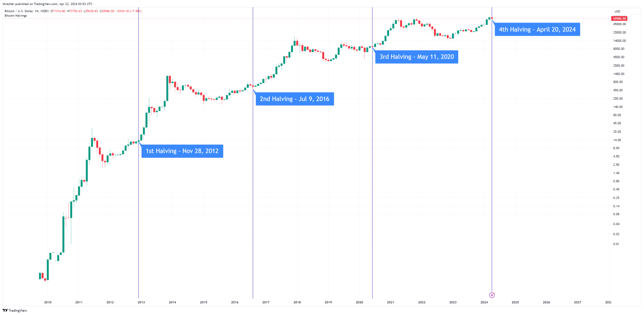
Task: Select the 2nd Halving - Jul 9, 2016 callout
Action: coord(294,99)
